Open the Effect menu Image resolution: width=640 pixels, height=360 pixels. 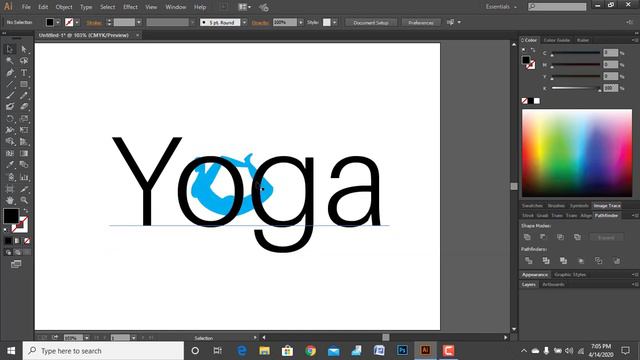[x=130, y=7]
